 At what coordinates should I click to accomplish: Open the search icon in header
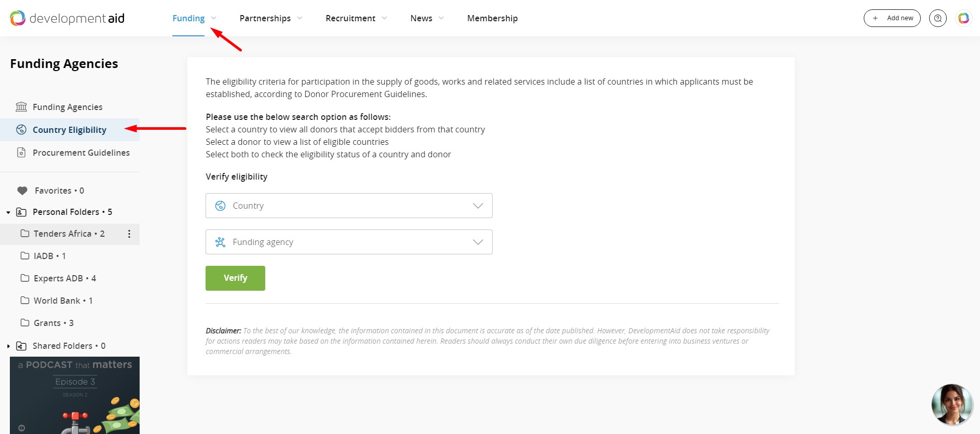937,18
